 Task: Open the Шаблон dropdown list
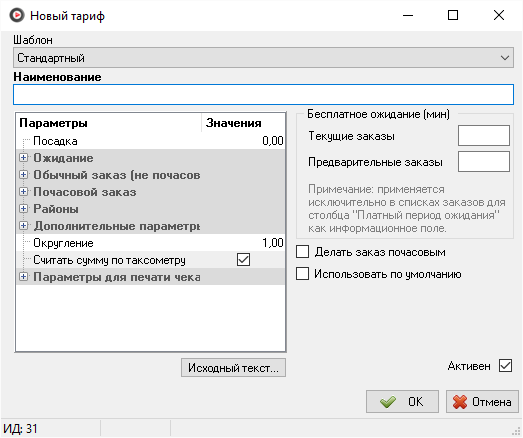264,58
